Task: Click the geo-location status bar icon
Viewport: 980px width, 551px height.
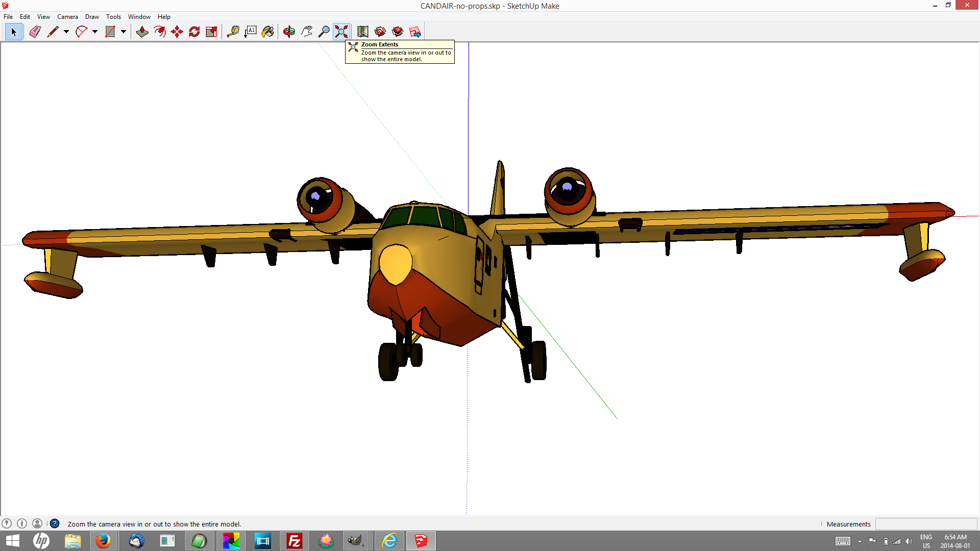Action: point(7,523)
